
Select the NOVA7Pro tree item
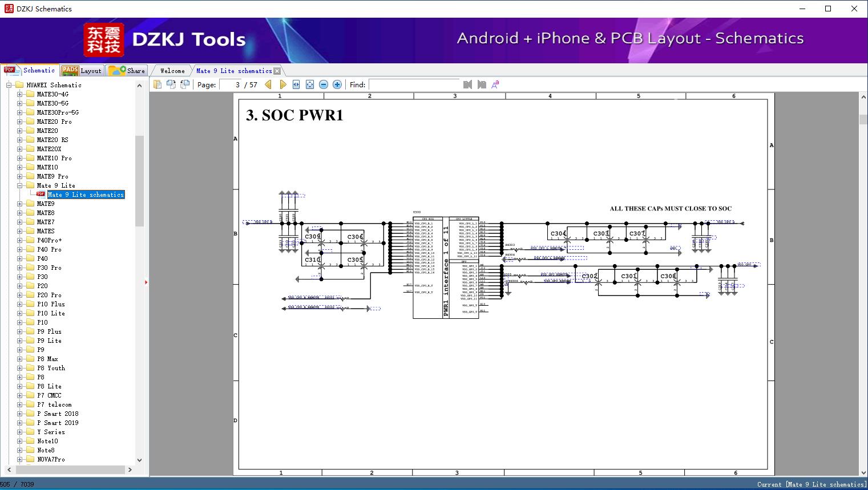[51, 459]
